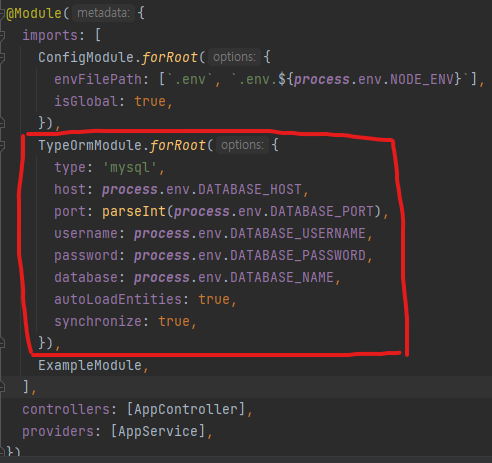Click the 'port' property name
The width and height of the screenshot is (492, 463).
(70, 211)
